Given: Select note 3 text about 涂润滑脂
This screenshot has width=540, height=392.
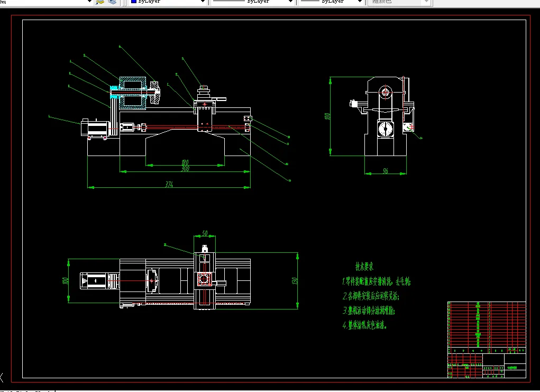Looking at the screenshot, I should point(369,311).
